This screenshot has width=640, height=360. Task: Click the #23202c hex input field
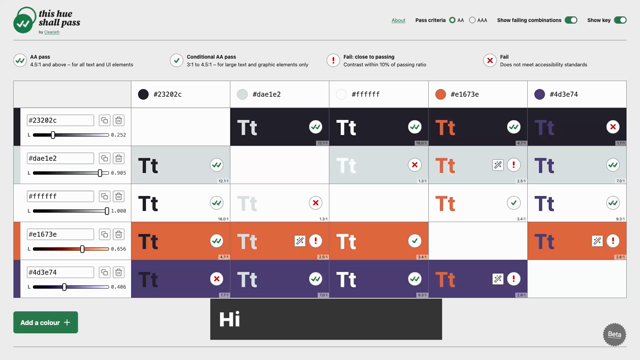tap(60, 120)
